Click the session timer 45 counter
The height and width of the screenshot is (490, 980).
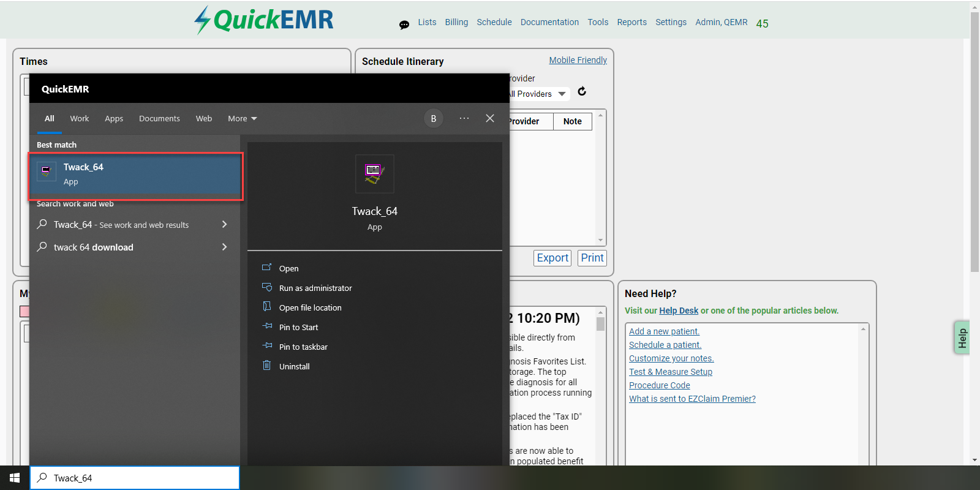[x=762, y=24]
